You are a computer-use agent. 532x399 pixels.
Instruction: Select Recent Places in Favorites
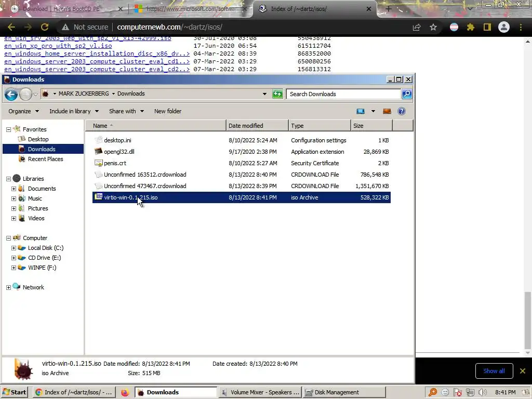(46, 159)
